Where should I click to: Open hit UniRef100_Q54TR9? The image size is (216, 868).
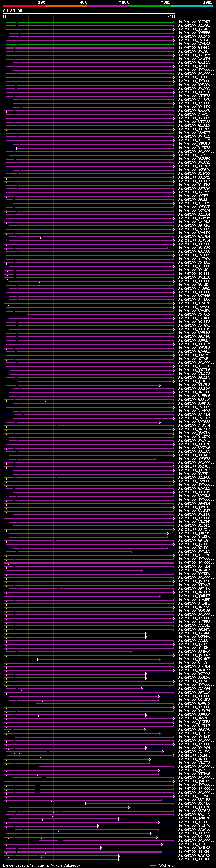(194, 782)
